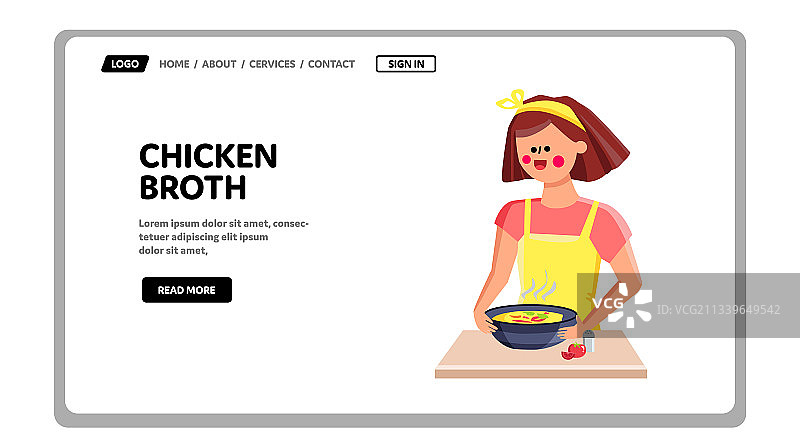Click the woman's yellow headband bow

[x=511, y=100]
